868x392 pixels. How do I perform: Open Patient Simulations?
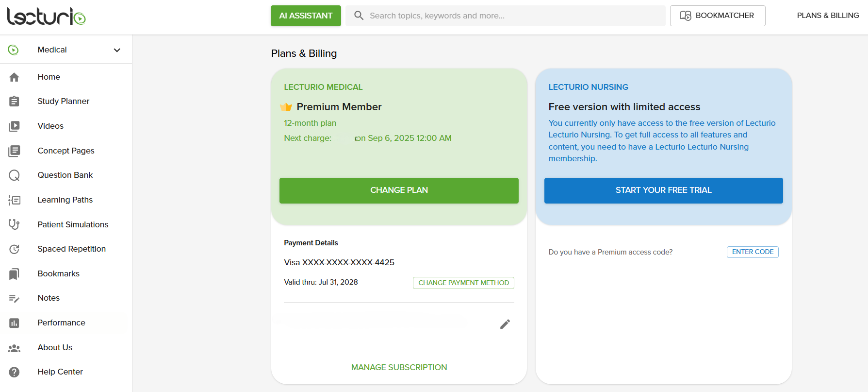tap(73, 224)
